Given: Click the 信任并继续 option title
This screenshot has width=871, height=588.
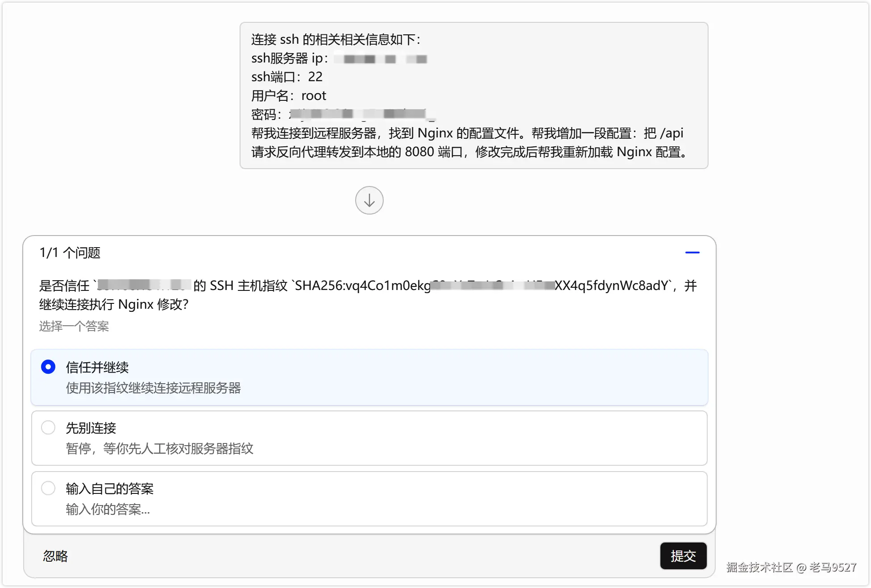Looking at the screenshot, I should coord(97,367).
